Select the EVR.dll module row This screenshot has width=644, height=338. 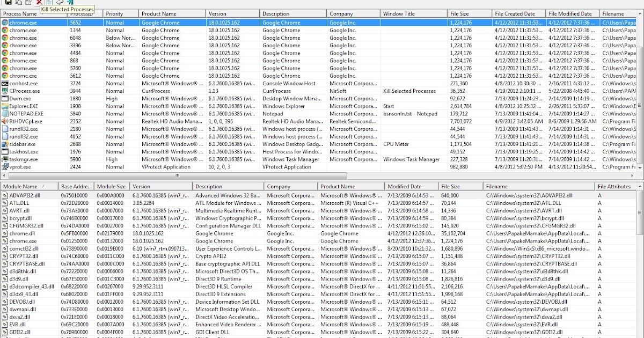[x=318, y=325]
